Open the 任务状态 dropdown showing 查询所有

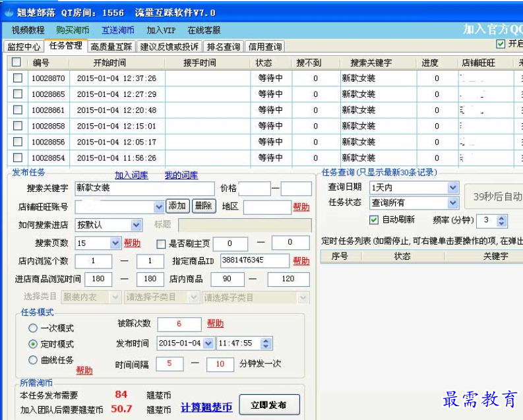click(x=452, y=202)
